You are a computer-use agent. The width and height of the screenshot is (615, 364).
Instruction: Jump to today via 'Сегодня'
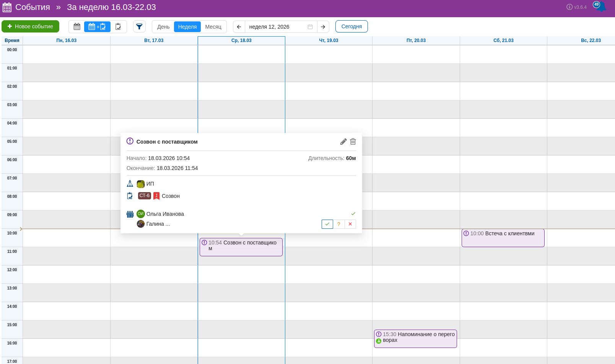click(351, 26)
